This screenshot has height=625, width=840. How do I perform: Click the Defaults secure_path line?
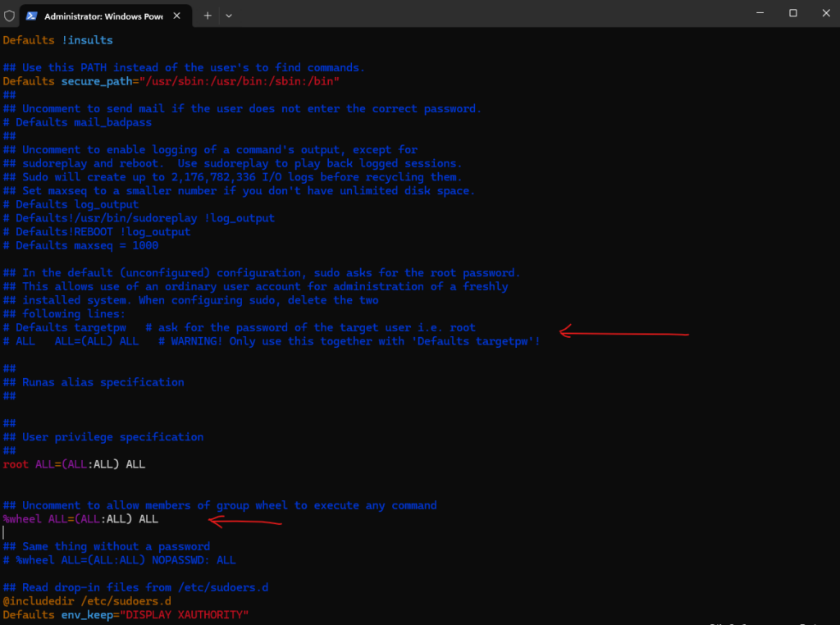171,81
